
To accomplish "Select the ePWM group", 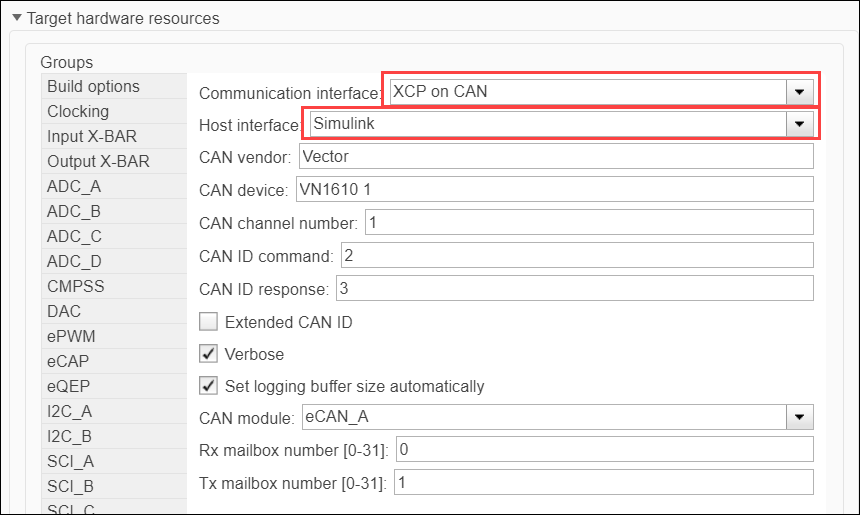I will tap(72, 337).
